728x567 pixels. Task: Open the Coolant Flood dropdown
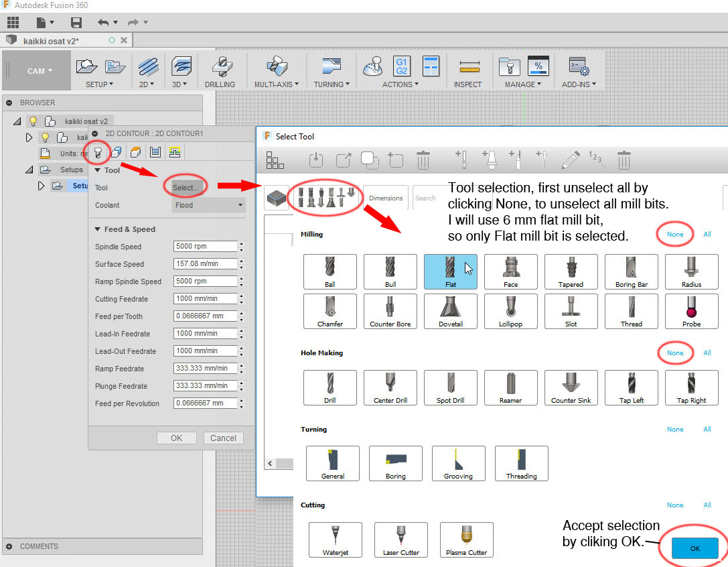click(208, 205)
